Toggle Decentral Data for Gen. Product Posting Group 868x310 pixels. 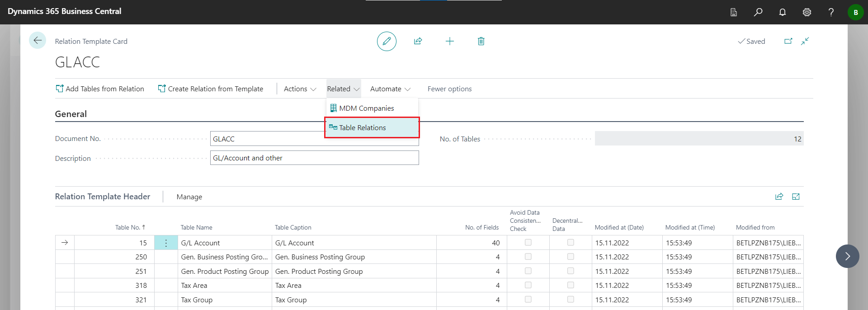tap(571, 271)
